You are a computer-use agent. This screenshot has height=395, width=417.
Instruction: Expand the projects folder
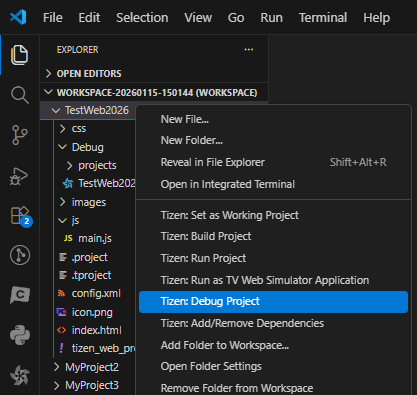(x=69, y=165)
